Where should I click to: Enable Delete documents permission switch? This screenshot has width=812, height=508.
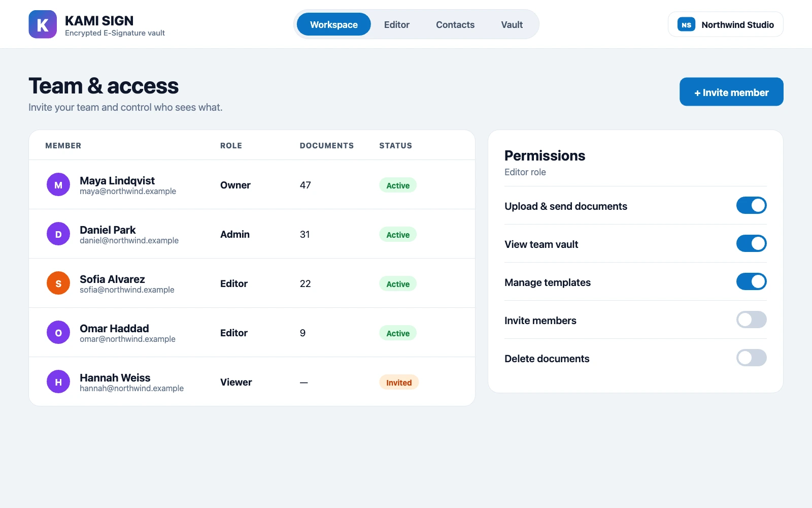coord(751,358)
